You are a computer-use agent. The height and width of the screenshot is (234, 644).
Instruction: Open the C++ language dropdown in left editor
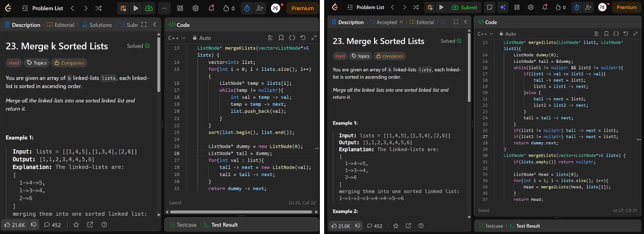(177, 38)
